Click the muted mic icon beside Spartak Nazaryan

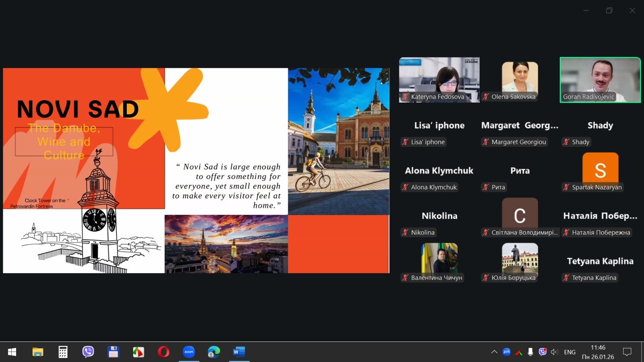pyautogui.click(x=566, y=187)
